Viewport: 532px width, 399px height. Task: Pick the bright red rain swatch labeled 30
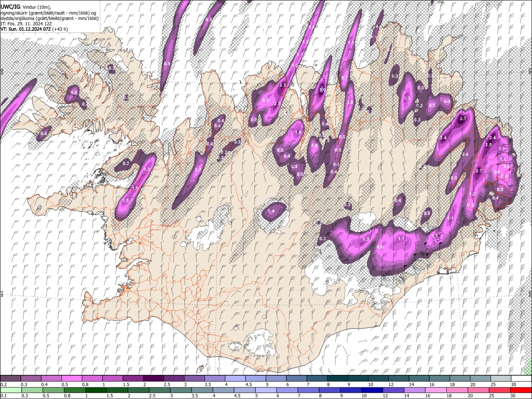point(520,390)
